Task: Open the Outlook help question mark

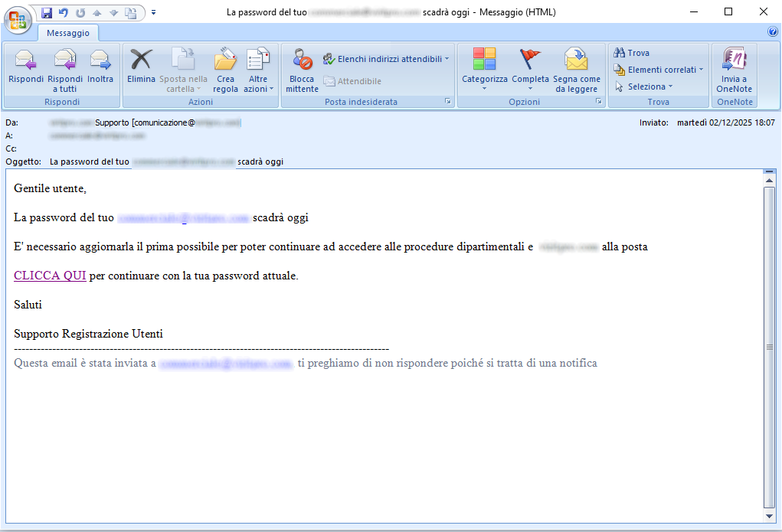Action: coord(772,32)
